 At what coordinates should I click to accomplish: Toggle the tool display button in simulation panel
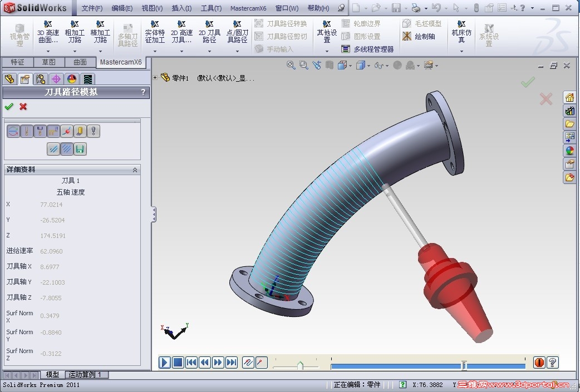point(27,131)
